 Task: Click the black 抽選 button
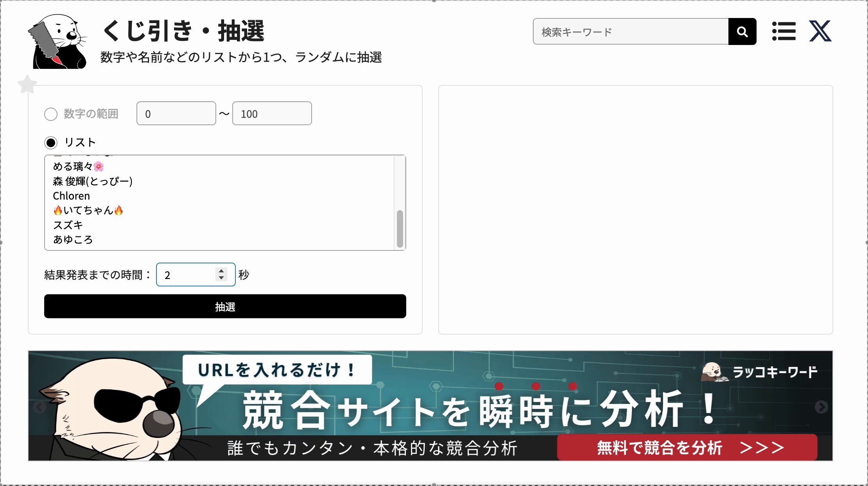pyautogui.click(x=225, y=306)
